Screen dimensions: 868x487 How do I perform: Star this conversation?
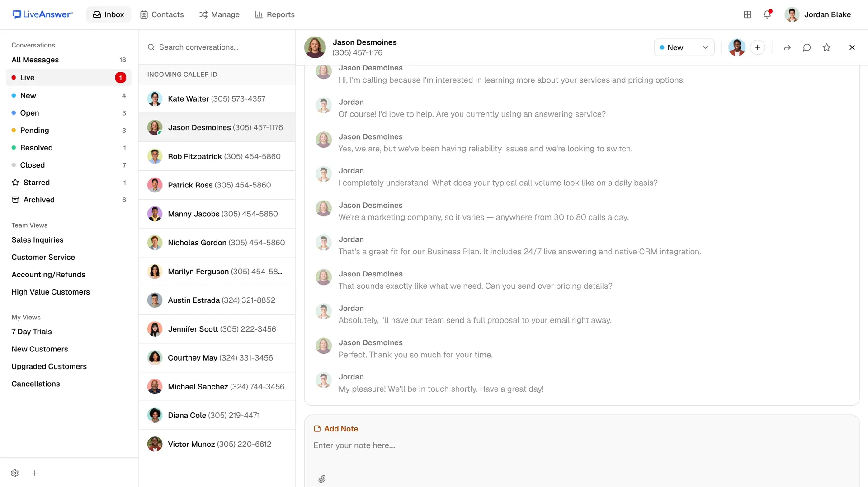coord(826,47)
